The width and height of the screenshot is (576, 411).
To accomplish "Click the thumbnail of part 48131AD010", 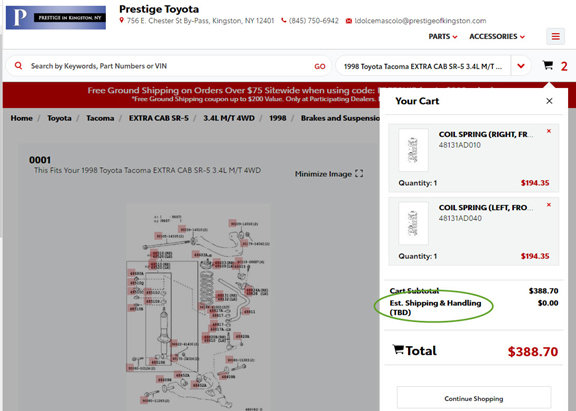I will pyautogui.click(x=413, y=149).
